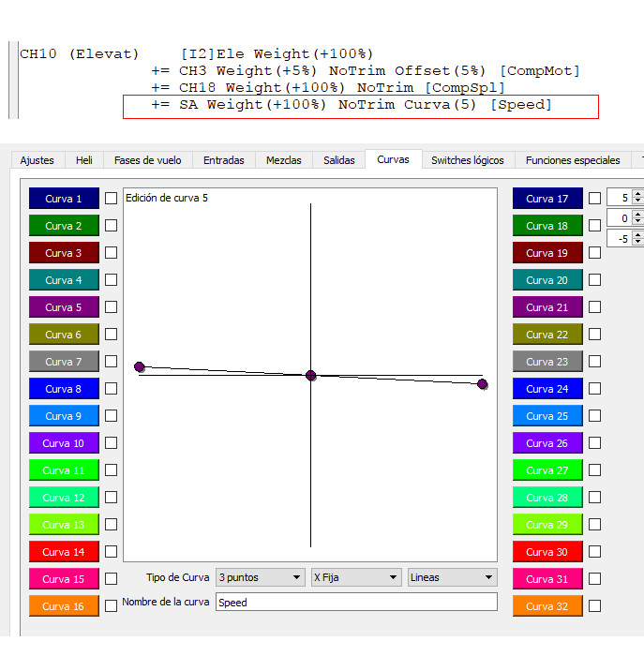644x656 pixels.
Task: Select the highlighted SA Weight mixer line
Action: coord(361,105)
